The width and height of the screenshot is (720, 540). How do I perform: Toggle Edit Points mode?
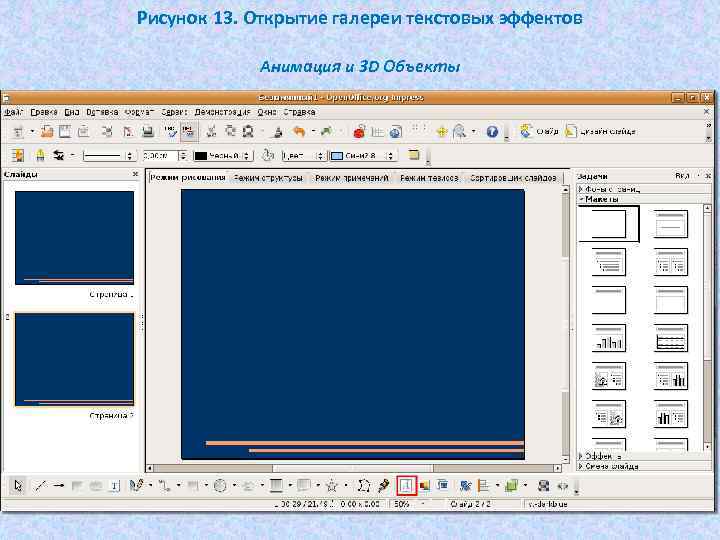[364, 485]
